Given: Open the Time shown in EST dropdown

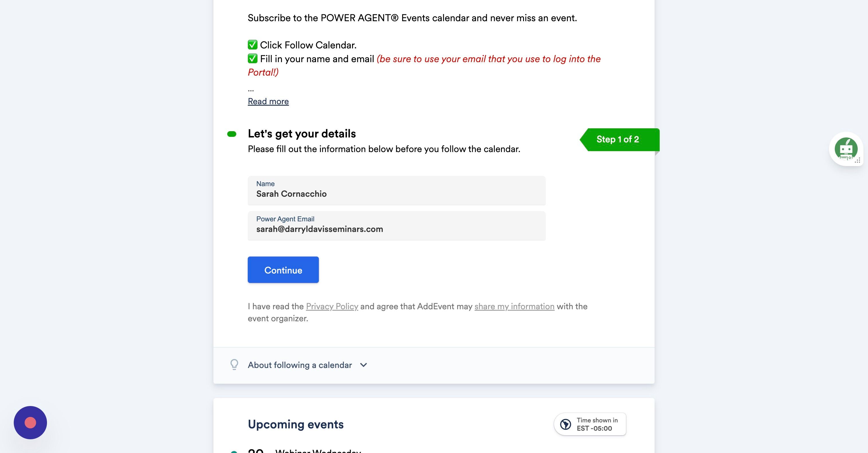Looking at the screenshot, I should coord(590,424).
